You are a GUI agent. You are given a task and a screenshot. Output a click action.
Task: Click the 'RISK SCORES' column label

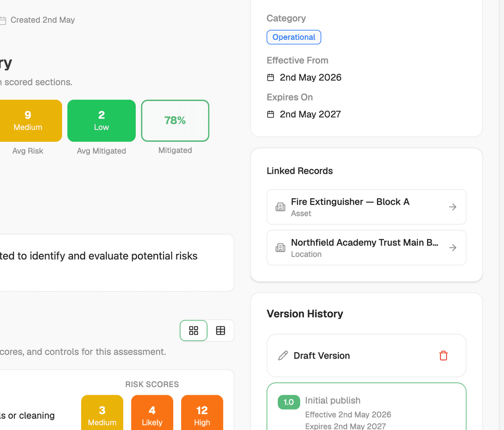click(x=152, y=384)
